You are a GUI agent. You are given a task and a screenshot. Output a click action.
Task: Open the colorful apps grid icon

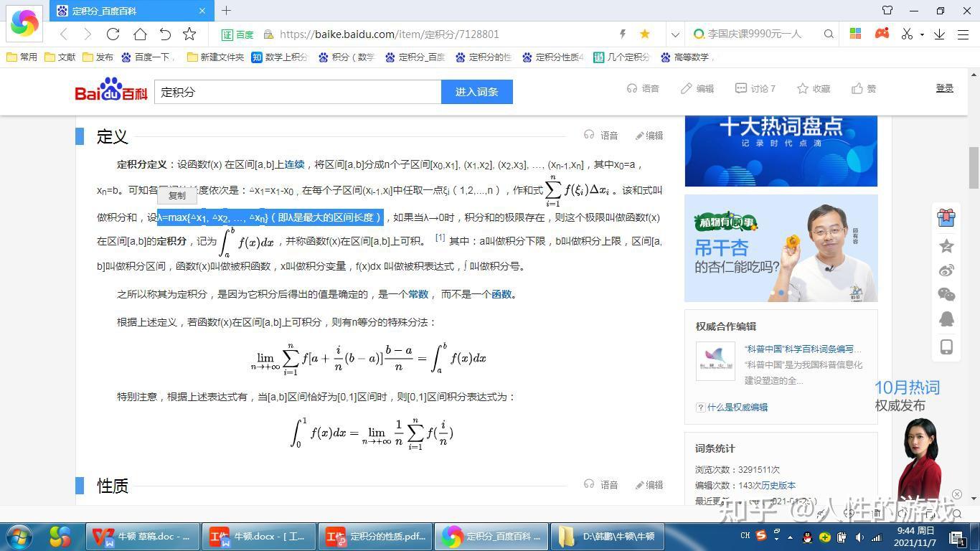(x=854, y=34)
